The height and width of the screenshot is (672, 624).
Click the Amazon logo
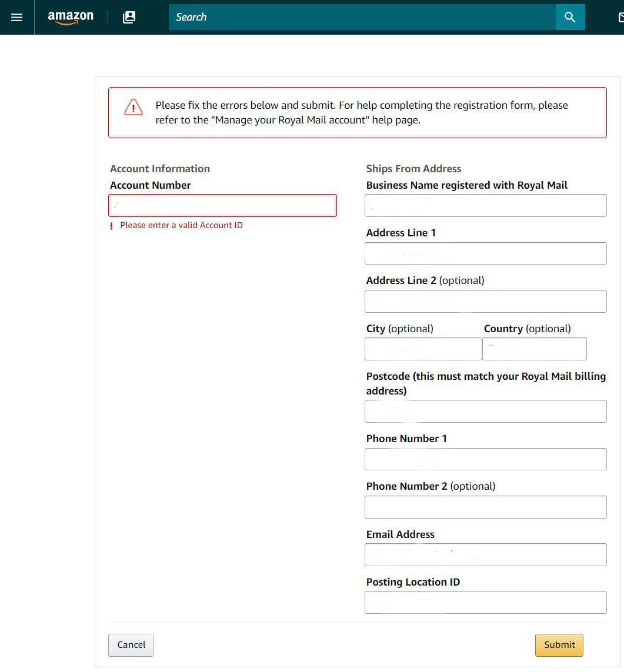click(x=70, y=18)
